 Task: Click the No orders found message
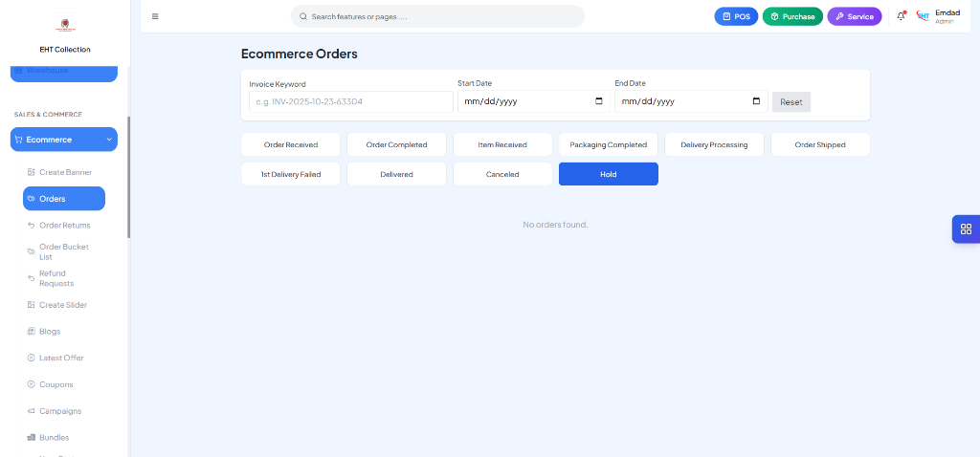[x=555, y=224]
